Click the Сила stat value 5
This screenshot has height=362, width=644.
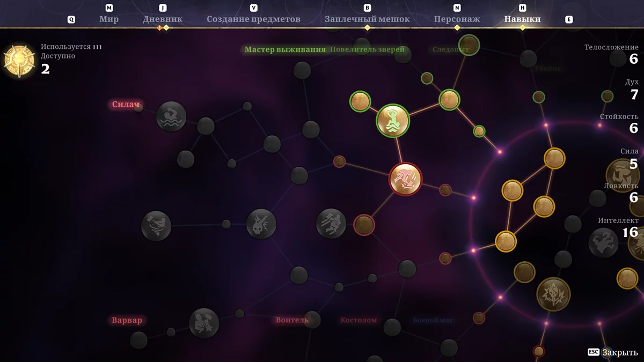[x=633, y=164]
